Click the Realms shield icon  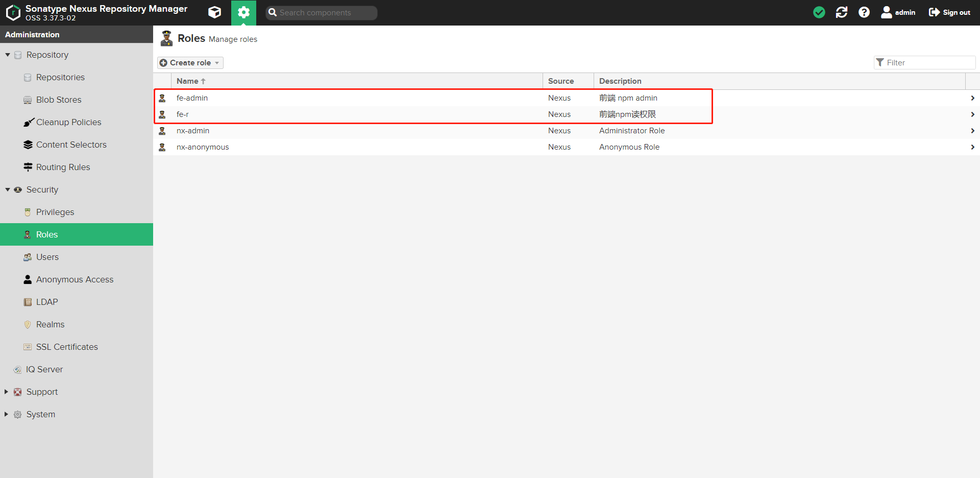[x=28, y=325]
